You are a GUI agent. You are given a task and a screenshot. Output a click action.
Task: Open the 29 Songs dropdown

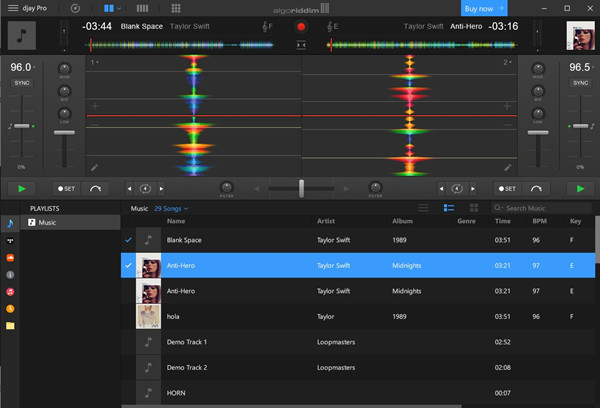coord(171,209)
